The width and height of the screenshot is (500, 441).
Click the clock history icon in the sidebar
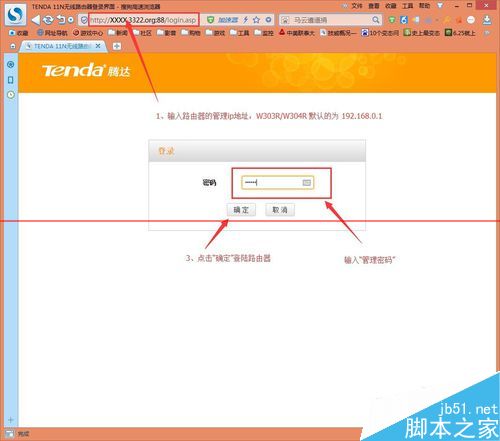pyautogui.click(x=11, y=95)
